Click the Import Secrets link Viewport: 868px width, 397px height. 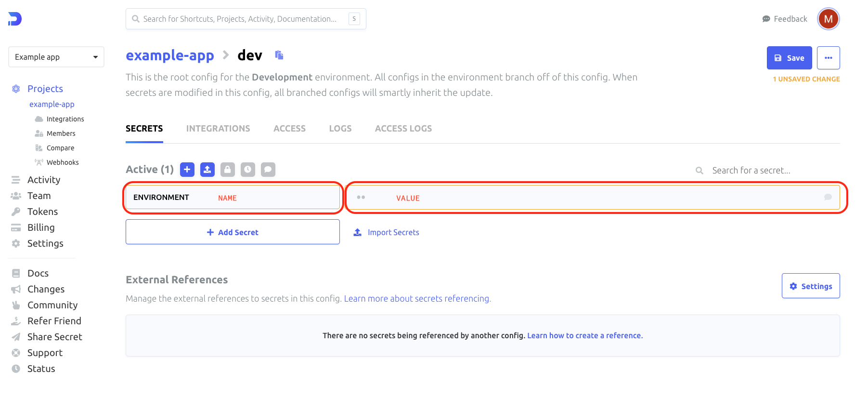click(x=387, y=232)
